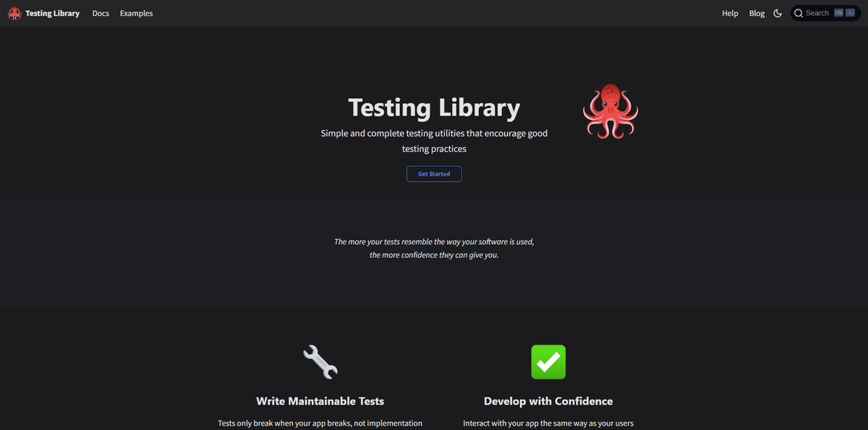Open the Docs menu item

pyautogui.click(x=101, y=13)
